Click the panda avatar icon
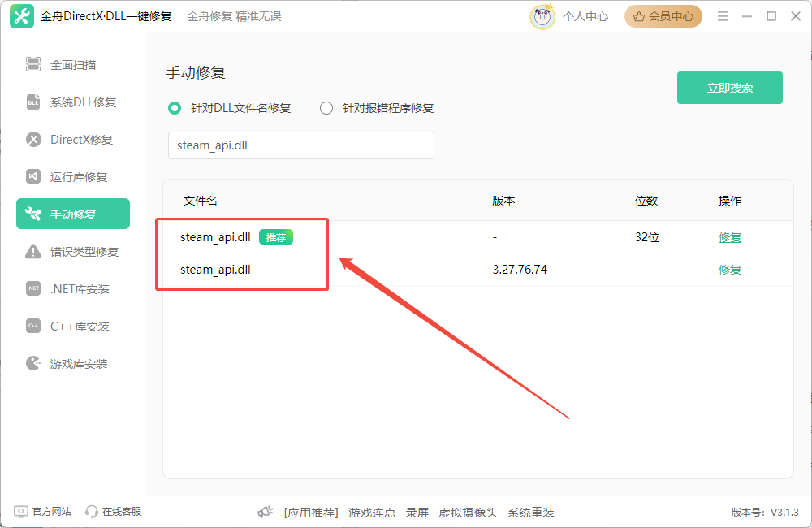Viewport: 812px width, 528px height. (542, 16)
